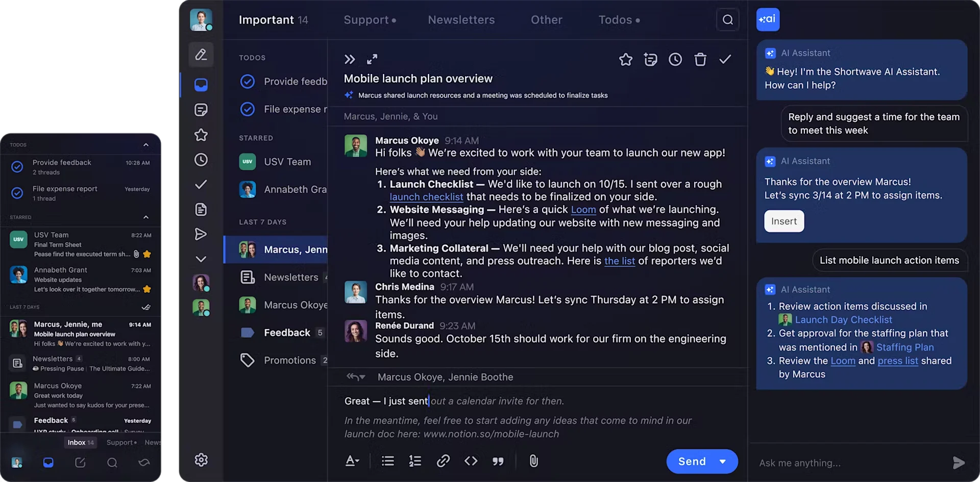The image size is (980, 482).
Task: Expand more folders with the sidebar chevron
Action: tap(201, 259)
